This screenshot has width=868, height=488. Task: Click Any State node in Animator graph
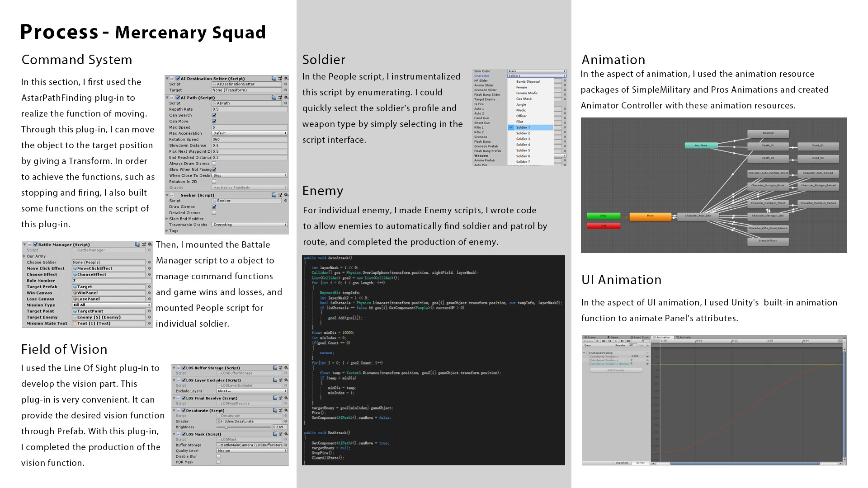tap(701, 145)
